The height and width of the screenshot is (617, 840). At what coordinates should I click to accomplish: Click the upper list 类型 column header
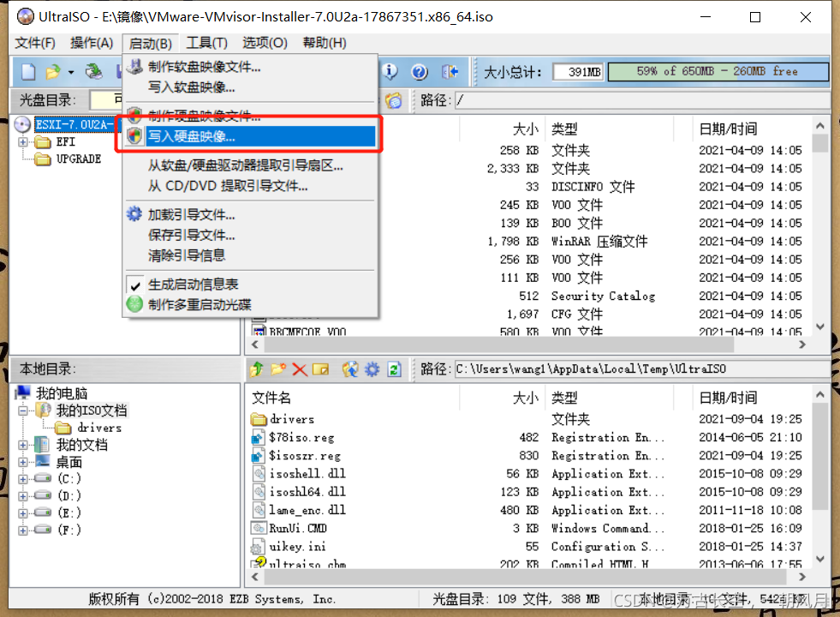(x=564, y=129)
